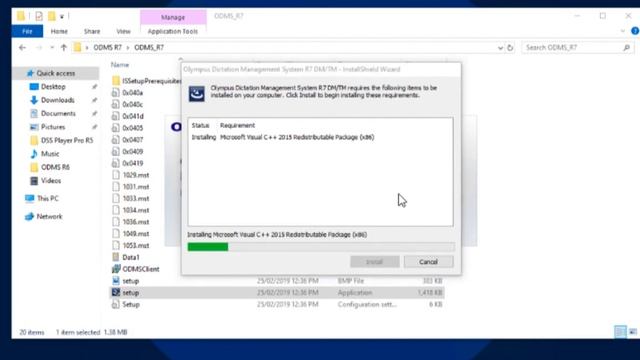
Task: Select the ODMS_R7 breadcrumb segment
Action: 149,47
